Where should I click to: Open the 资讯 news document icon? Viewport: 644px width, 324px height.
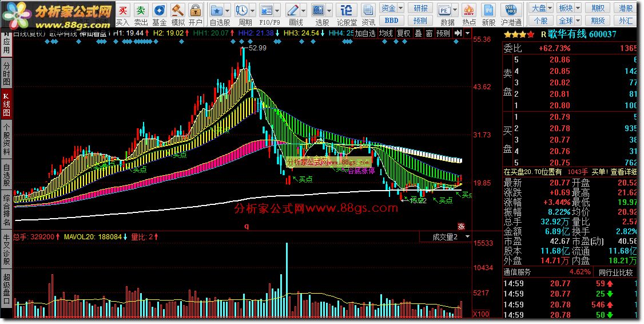click(x=368, y=10)
